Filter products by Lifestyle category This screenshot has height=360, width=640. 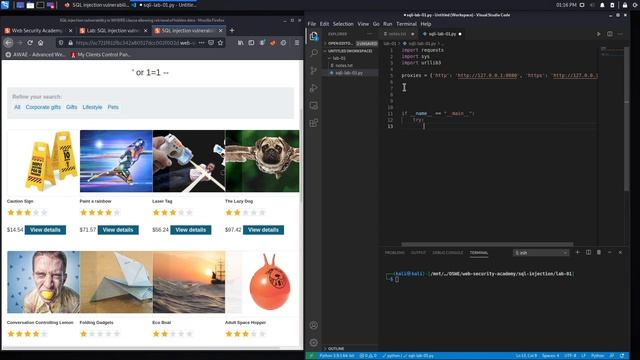[92, 107]
